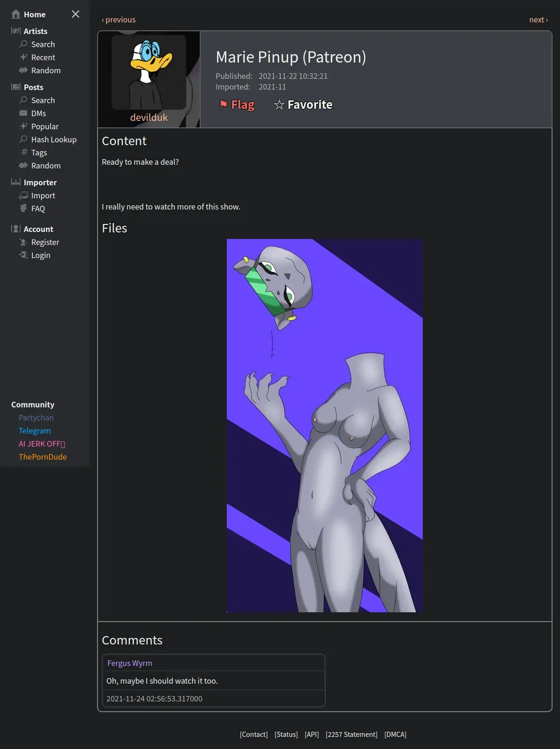The height and width of the screenshot is (749, 560).
Task: Open the post image file
Action: pyautogui.click(x=325, y=426)
